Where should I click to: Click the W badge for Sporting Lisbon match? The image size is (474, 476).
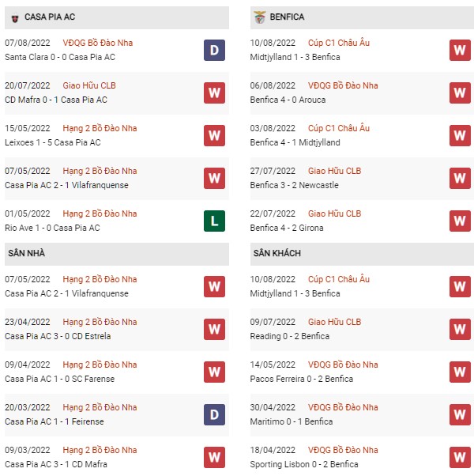pyautogui.click(x=460, y=458)
